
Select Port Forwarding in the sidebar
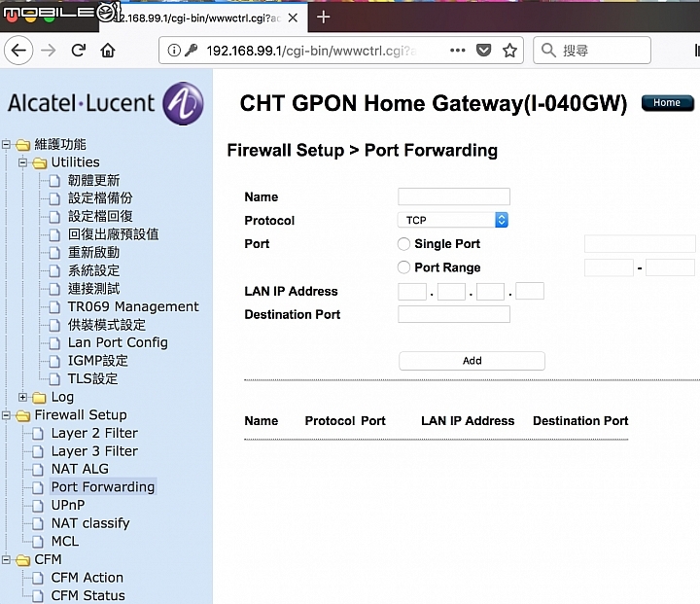point(103,487)
